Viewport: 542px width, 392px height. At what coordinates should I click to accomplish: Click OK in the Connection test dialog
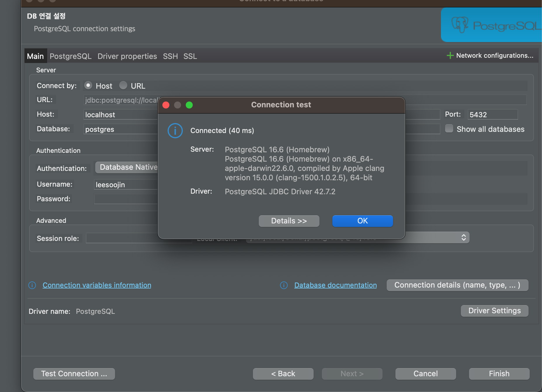pyautogui.click(x=363, y=221)
